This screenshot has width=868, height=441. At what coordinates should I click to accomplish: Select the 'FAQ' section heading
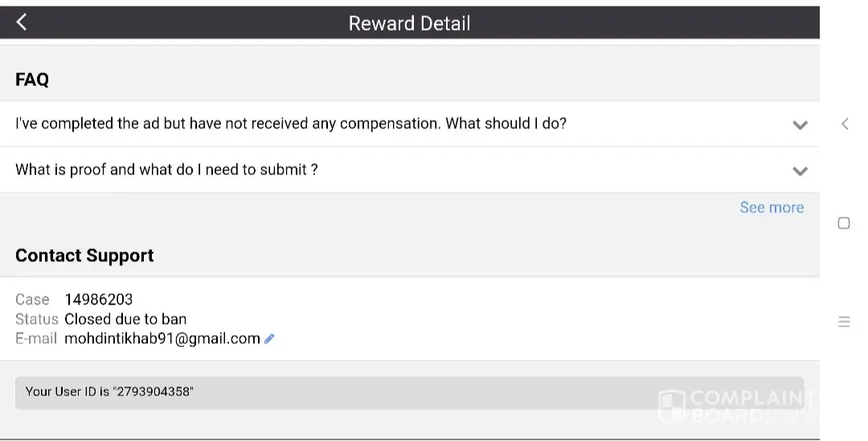click(x=32, y=80)
